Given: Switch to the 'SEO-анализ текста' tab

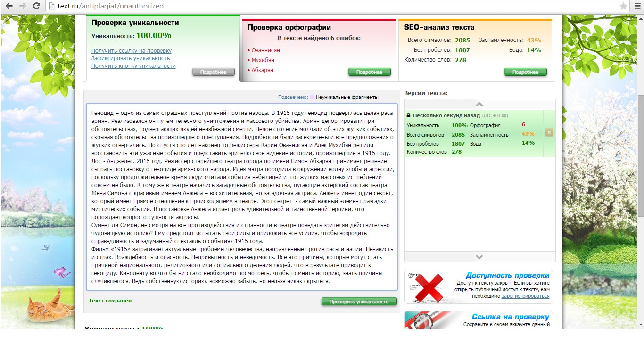Looking at the screenshot, I should (439, 27).
